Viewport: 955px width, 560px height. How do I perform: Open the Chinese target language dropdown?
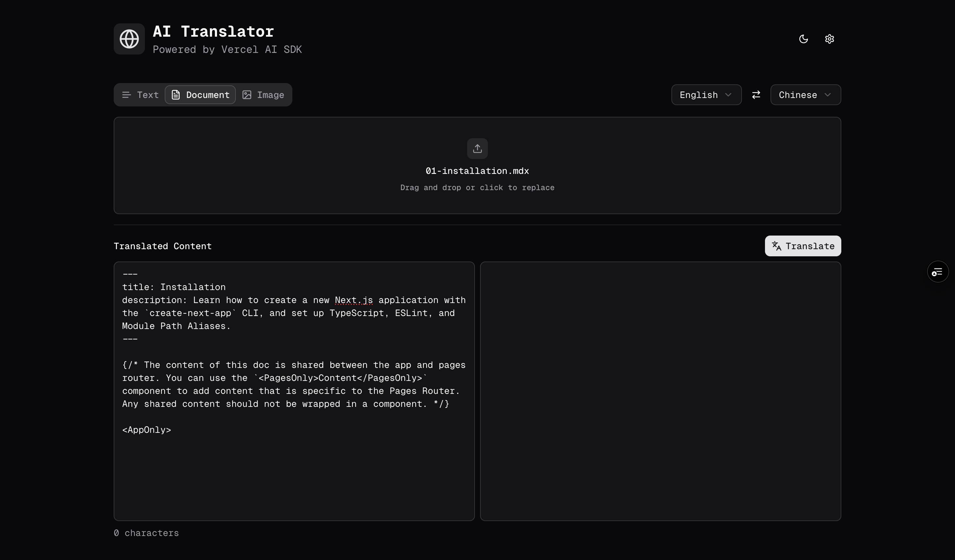pyautogui.click(x=805, y=95)
